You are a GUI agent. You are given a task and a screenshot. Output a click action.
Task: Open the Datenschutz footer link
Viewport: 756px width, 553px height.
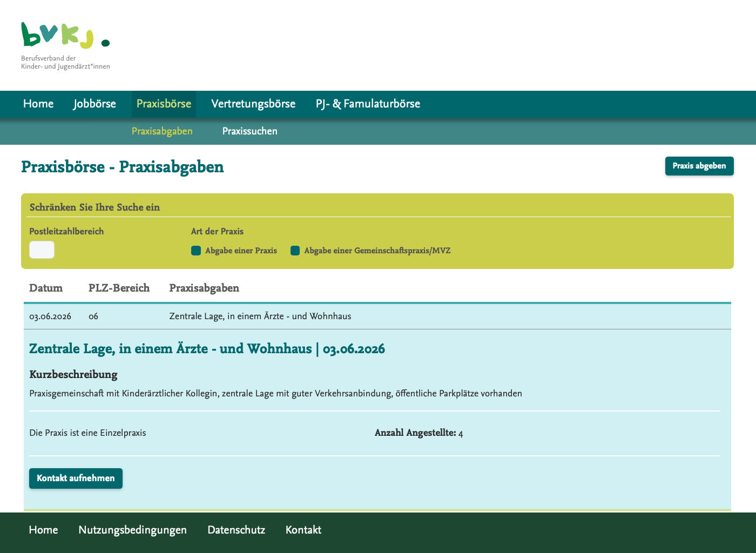[x=237, y=530]
